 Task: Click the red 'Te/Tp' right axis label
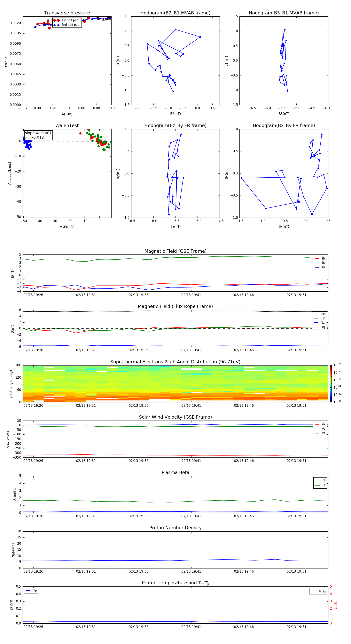336,605
